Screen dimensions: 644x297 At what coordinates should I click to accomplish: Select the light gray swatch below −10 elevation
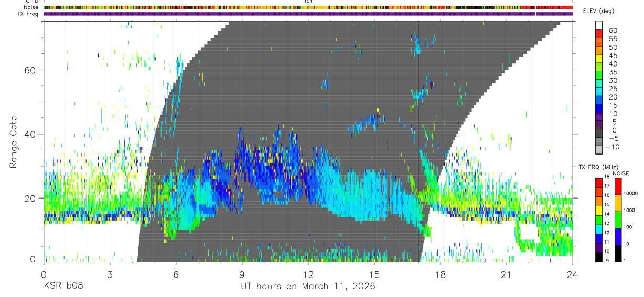(x=599, y=151)
